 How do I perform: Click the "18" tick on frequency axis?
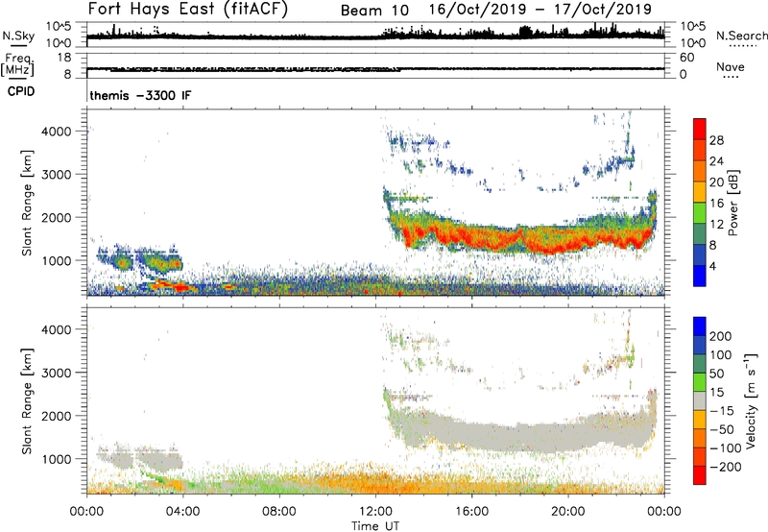pyautogui.click(x=64, y=58)
